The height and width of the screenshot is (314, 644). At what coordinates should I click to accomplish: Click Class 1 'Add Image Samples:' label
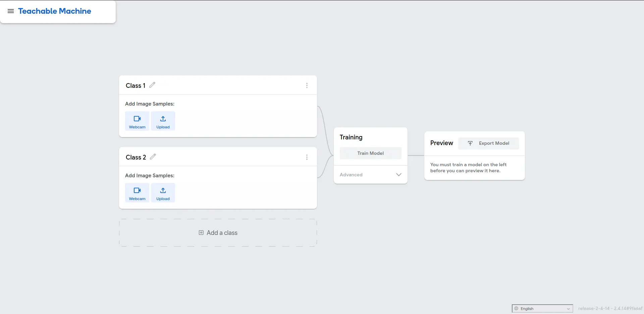pyautogui.click(x=150, y=104)
